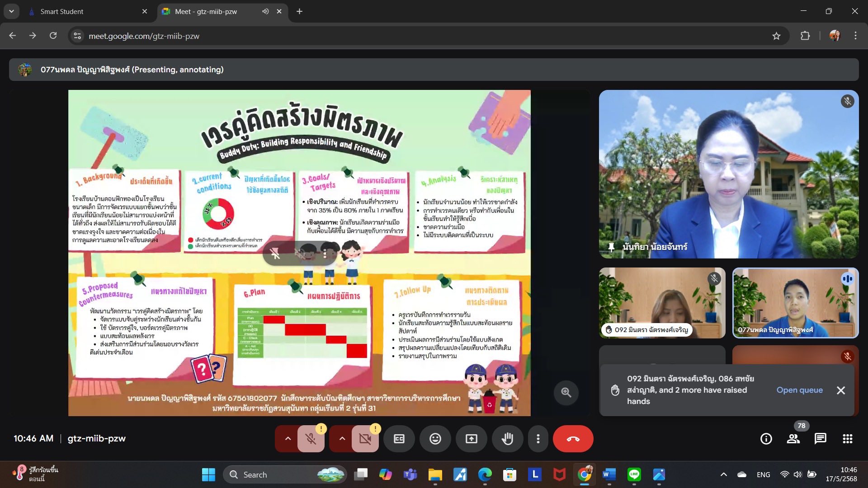
Task: Open Microsoft Teams from taskbar
Action: pos(410,475)
